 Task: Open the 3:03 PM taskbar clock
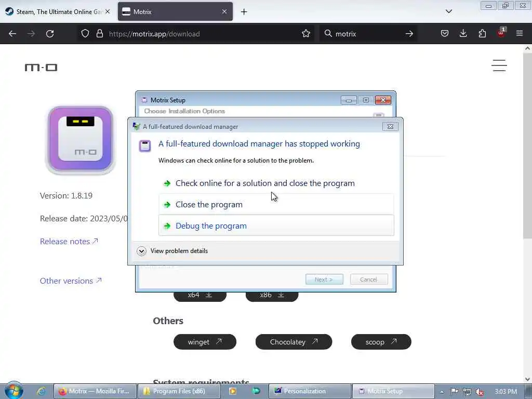click(x=506, y=392)
